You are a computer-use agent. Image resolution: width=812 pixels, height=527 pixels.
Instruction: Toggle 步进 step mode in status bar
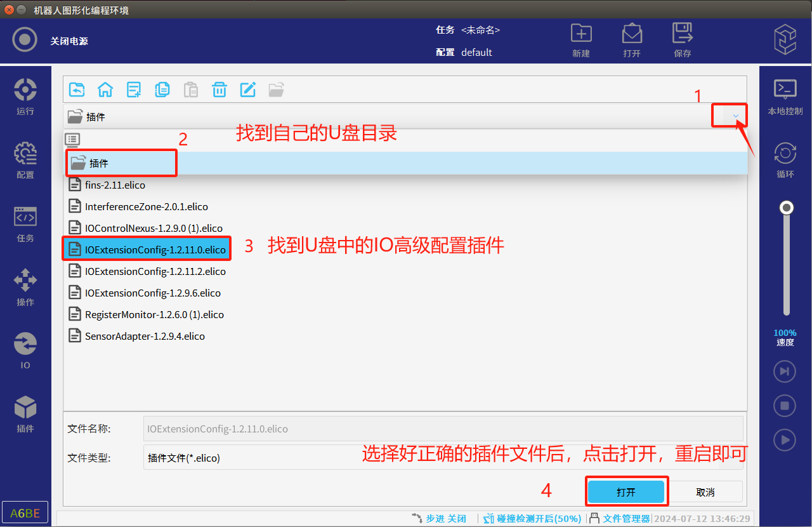pyautogui.click(x=439, y=519)
